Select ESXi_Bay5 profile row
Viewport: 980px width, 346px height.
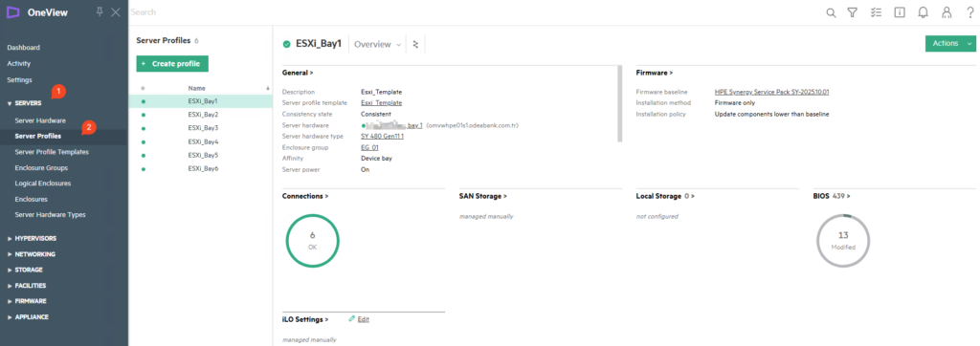(x=201, y=155)
